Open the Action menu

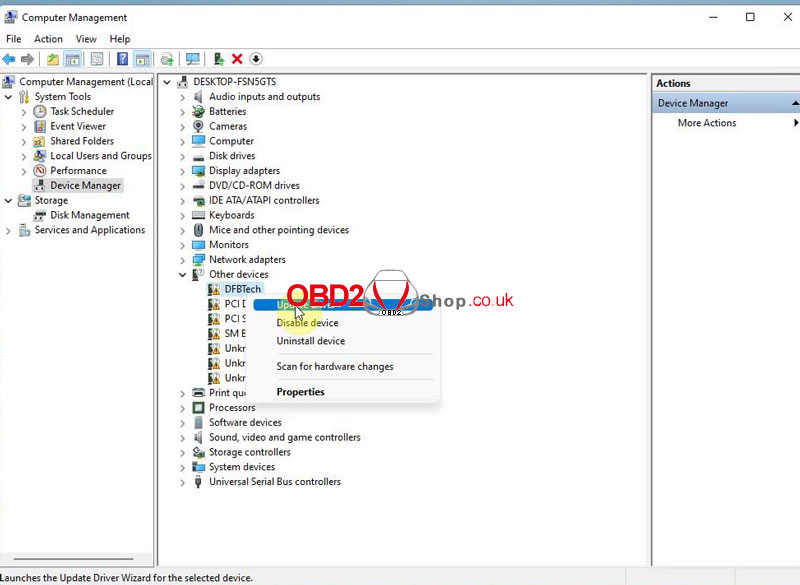tap(48, 39)
